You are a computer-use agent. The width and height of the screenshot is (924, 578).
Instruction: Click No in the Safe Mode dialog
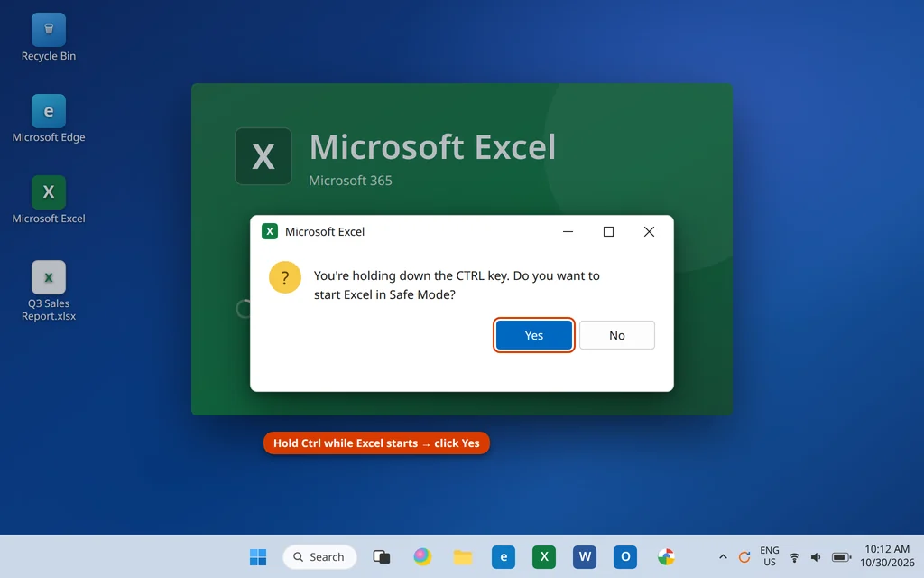tap(616, 335)
